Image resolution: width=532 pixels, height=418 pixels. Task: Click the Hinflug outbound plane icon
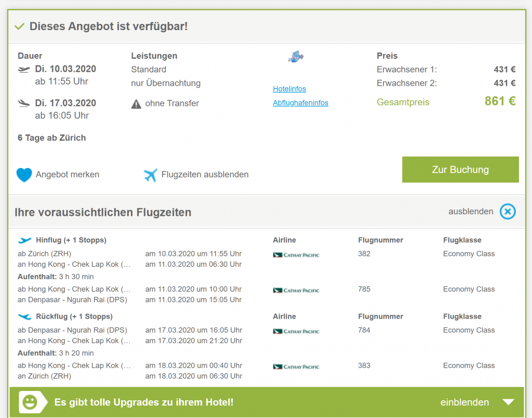pos(25,240)
